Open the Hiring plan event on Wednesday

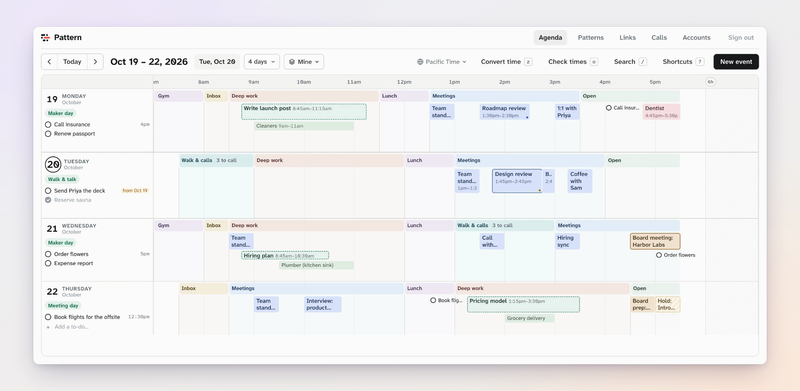(x=285, y=255)
